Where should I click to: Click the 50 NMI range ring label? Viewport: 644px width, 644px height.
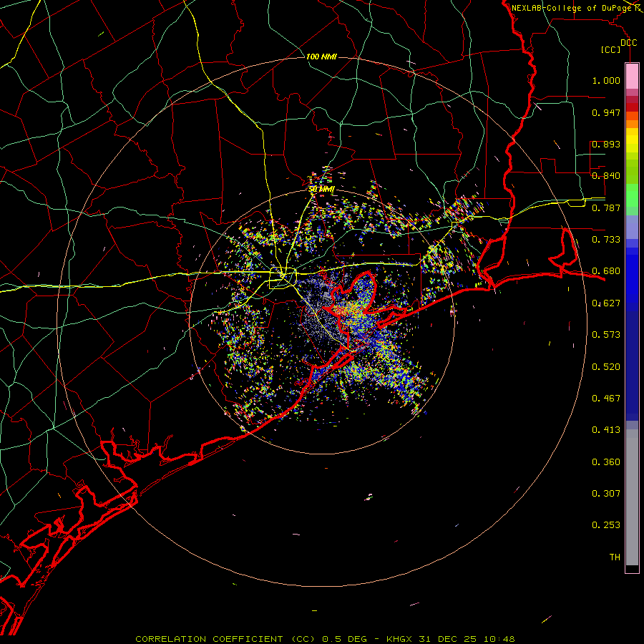[x=321, y=189]
